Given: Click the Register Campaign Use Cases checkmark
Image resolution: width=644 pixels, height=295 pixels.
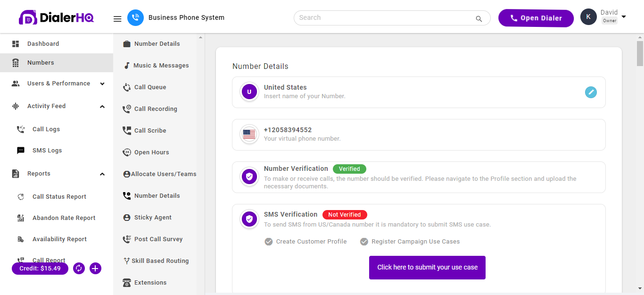Looking at the screenshot, I should point(364,242).
